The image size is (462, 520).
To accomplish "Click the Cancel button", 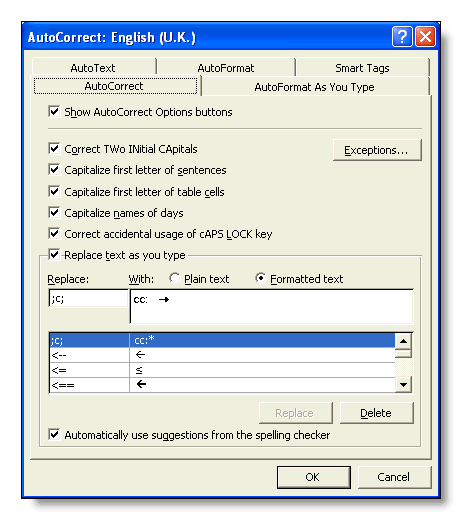I will click(x=394, y=477).
